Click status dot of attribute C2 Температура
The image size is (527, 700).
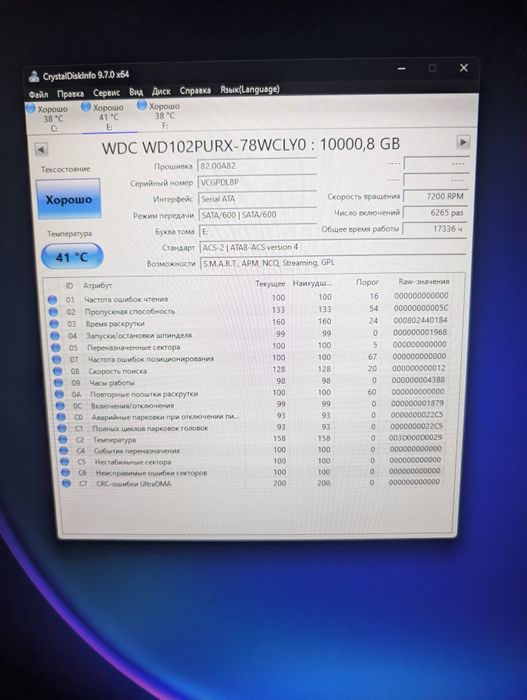coord(63,440)
